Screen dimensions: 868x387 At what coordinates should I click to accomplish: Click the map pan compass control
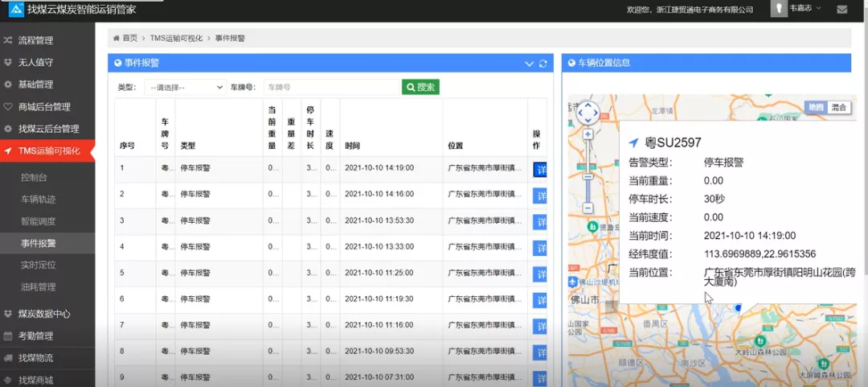(x=588, y=114)
